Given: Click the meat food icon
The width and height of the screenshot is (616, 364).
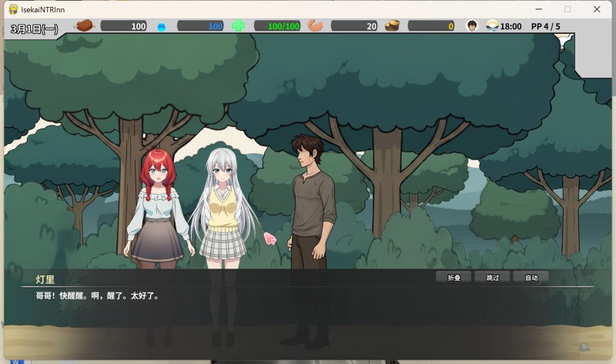Looking at the screenshot, I should tap(84, 26).
